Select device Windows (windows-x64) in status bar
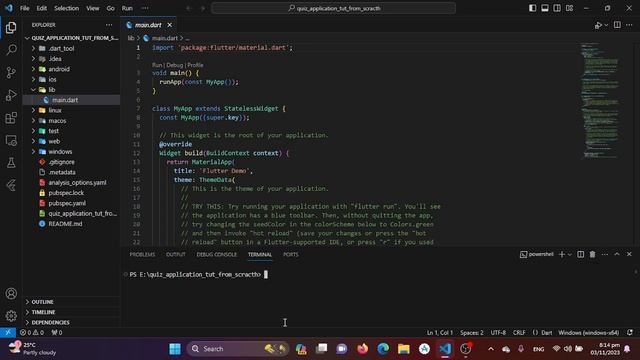Image resolution: width=640 pixels, height=360 pixels. click(589, 333)
